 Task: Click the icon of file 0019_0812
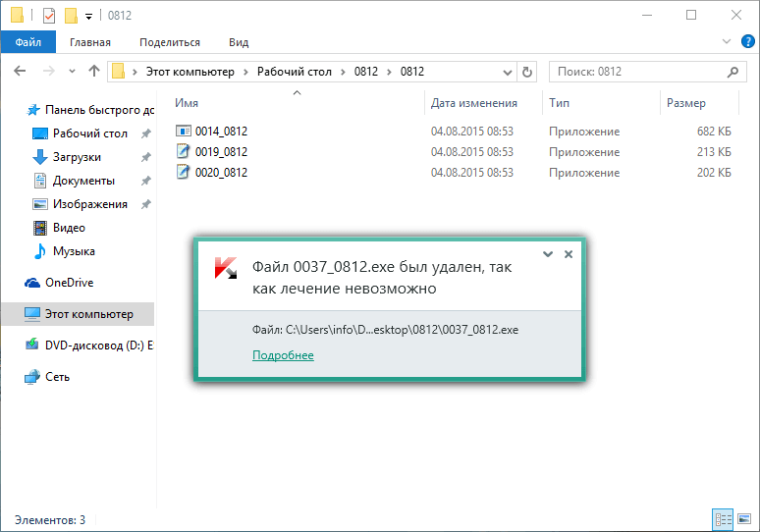click(183, 151)
